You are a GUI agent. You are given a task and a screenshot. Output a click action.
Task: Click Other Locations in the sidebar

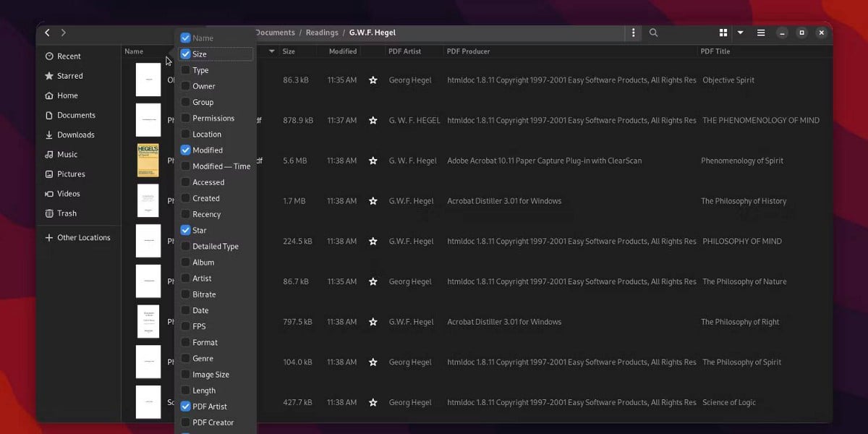point(80,237)
